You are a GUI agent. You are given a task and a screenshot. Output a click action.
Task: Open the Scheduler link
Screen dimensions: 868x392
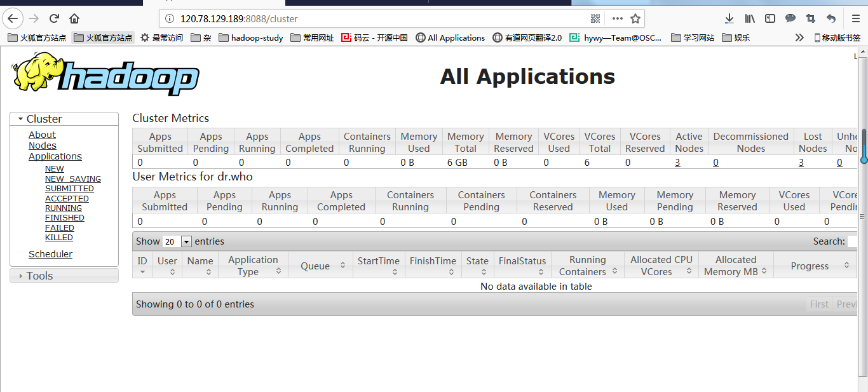(x=50, y=254)
